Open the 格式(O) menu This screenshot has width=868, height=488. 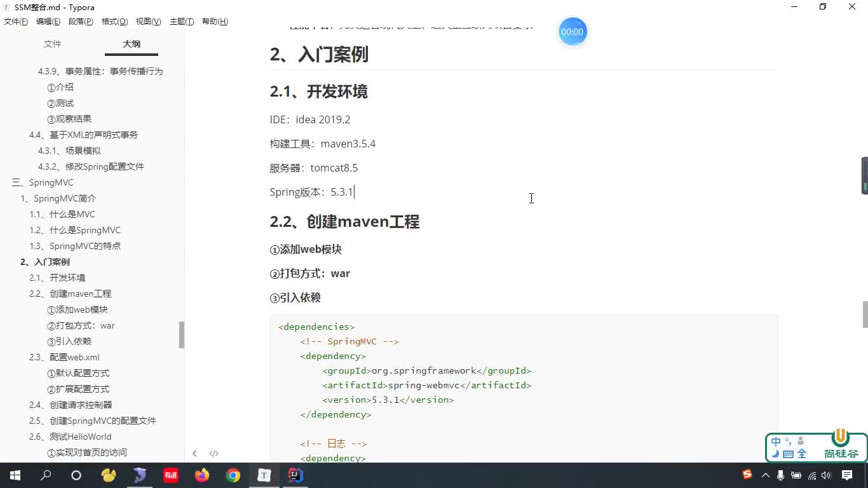(x=114, y=22)
